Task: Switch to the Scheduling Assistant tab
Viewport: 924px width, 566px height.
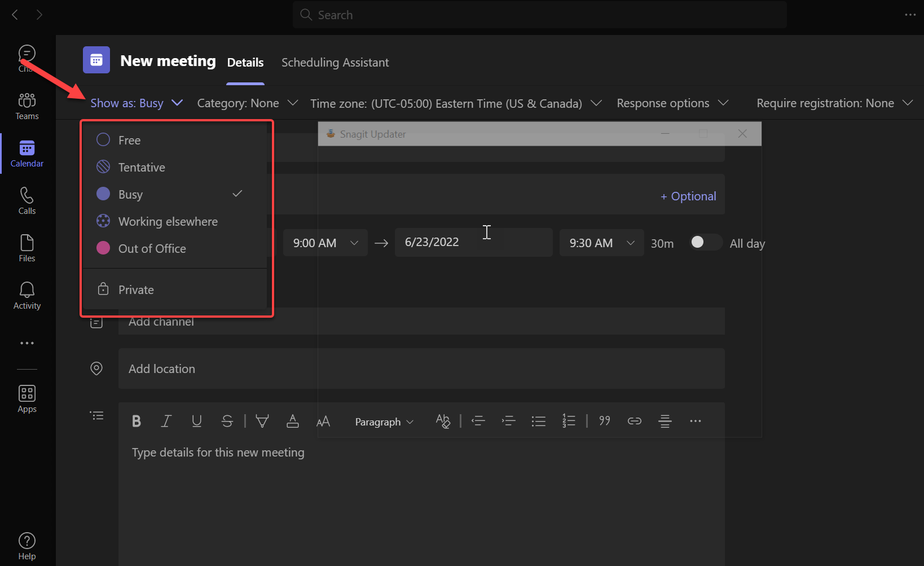Action: pos(335,63)
